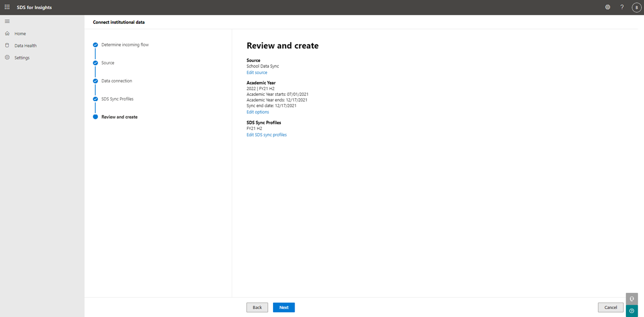This screenshot has height=317, width=644.
Task: Open the account avatar menu
Action: pos(636,7)
